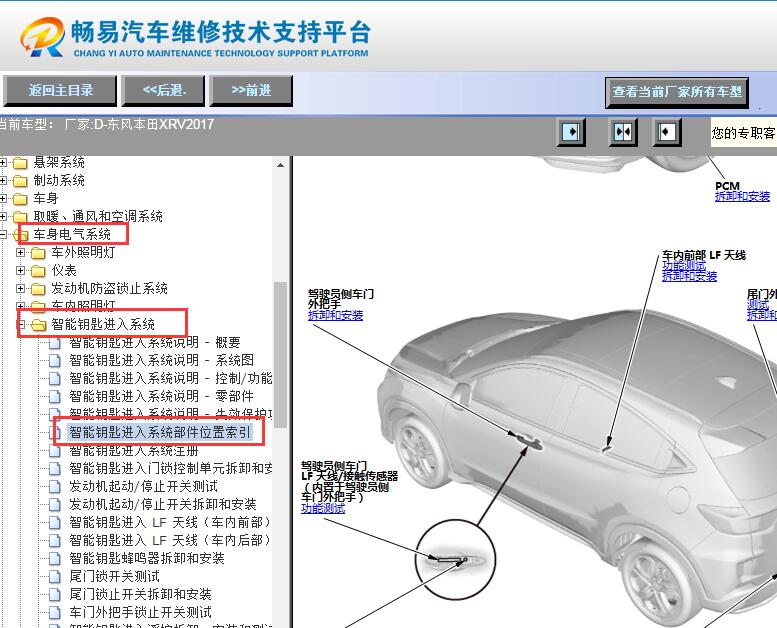Open 取暖、通风和空调系统 tree item
Viewport: 777px width, 628px height.
click(x=98, y=216)
